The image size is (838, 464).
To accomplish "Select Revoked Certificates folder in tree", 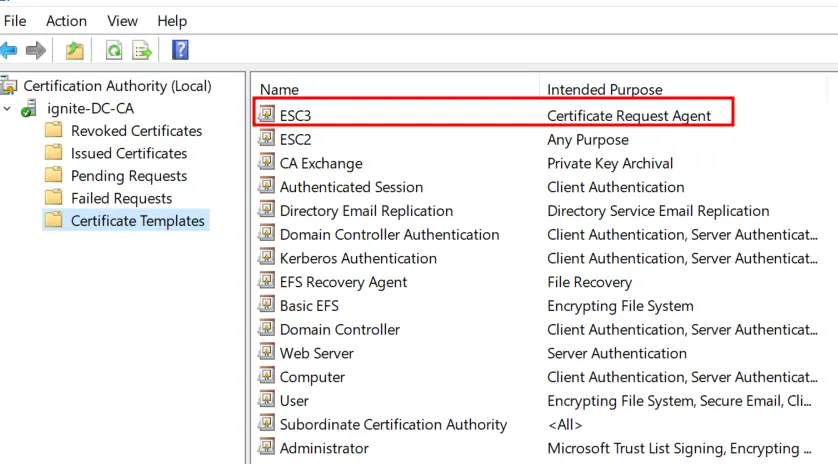I will (136, 131).
